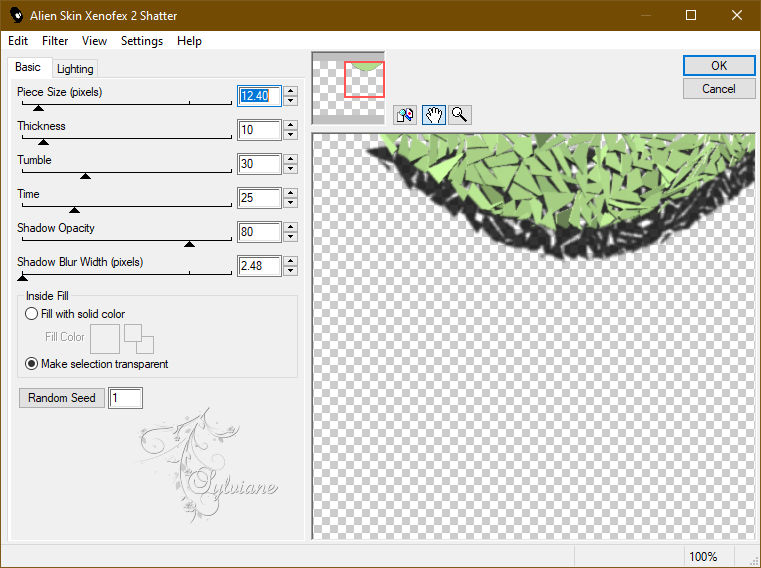This screenshot has width=761, height=568.
Task: Decrease Piece Size with down arrow
Action: click(x=290, y=100)
